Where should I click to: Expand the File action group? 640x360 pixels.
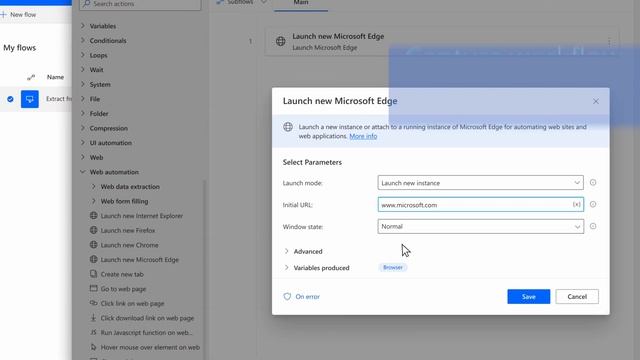click(x=95, y=99)
